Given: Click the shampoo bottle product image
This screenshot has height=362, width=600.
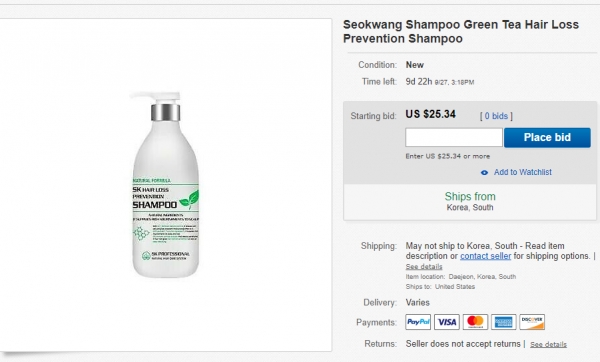Looking at the screenshot, I should tap(165, 184).
